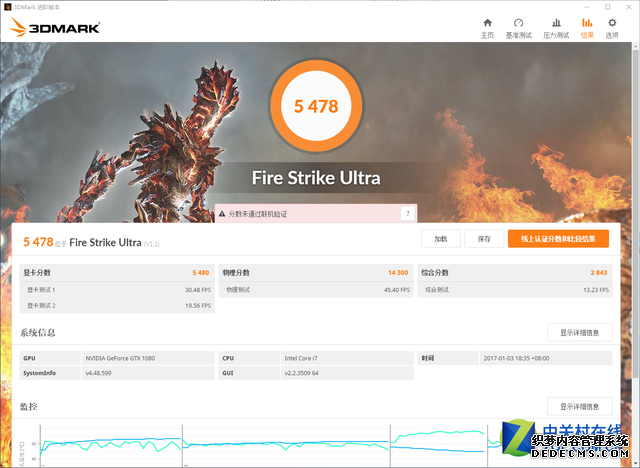This screenshot has width=640, height=468.
Task: Click the 5 478 位于 Fire Strike Ultra heading
Action: 91,242
